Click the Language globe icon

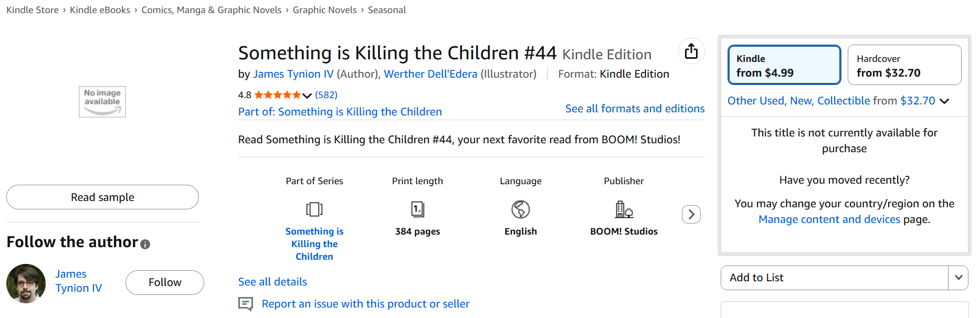pyautogui.click(x=521, y=209)
